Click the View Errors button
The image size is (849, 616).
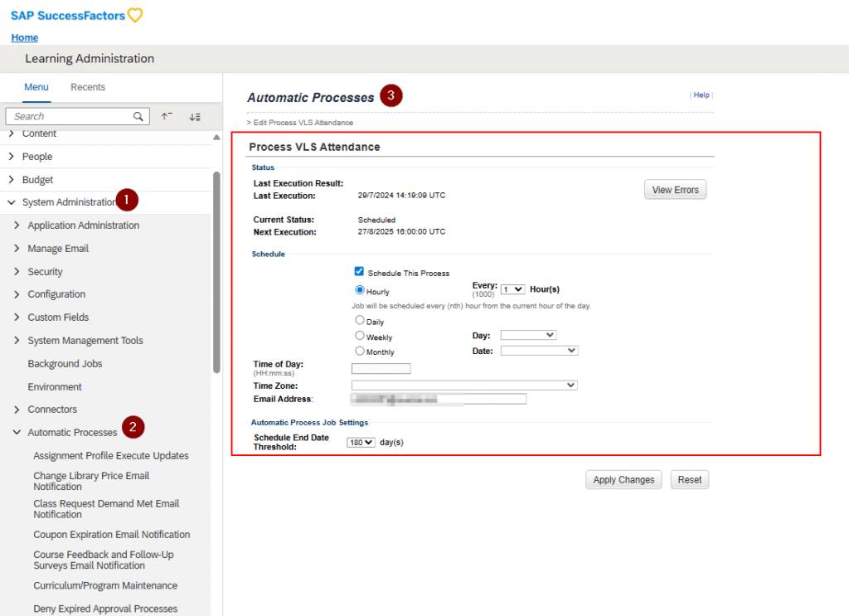pos(675,190)
